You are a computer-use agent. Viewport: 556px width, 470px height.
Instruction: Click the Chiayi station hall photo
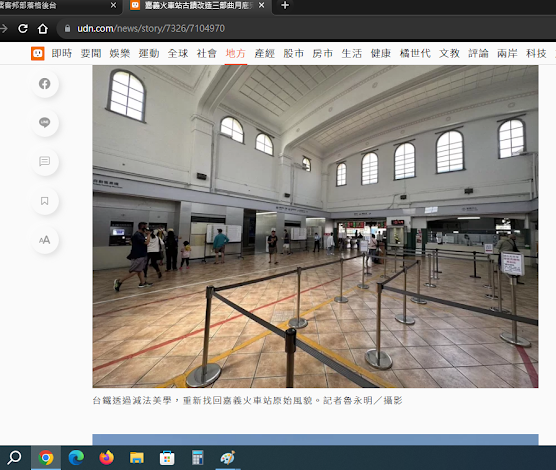click(316, 226)
